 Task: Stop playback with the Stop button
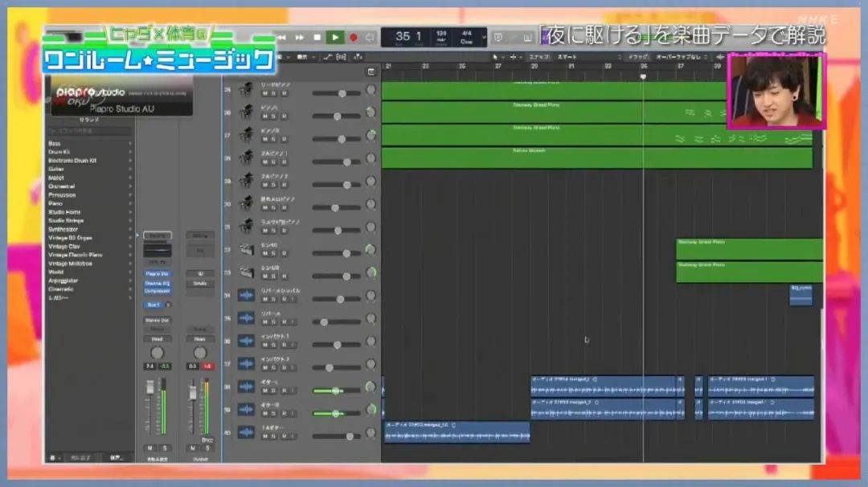[317, 38]
